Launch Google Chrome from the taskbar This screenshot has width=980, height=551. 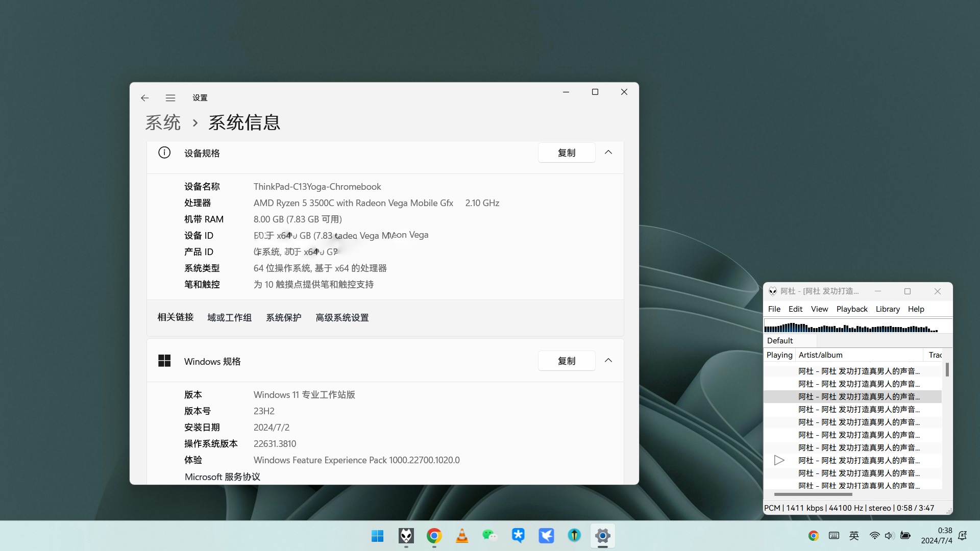pos(434,536)
